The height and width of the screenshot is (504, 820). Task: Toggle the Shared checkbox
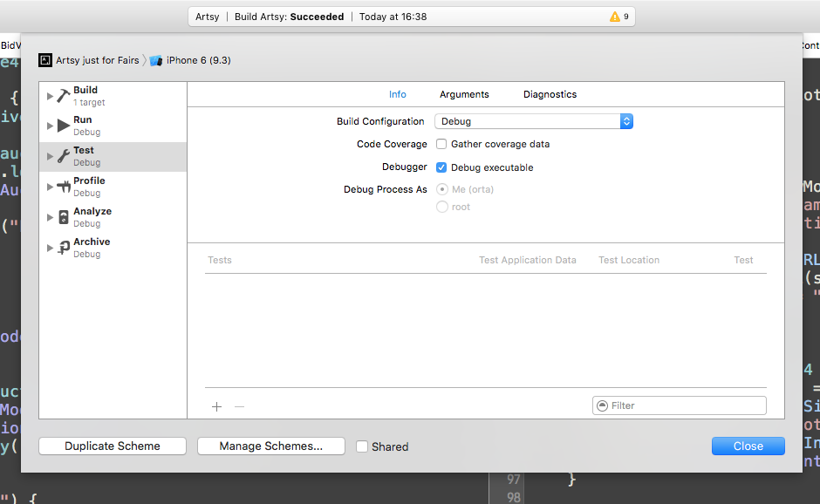tap(362, 446)
